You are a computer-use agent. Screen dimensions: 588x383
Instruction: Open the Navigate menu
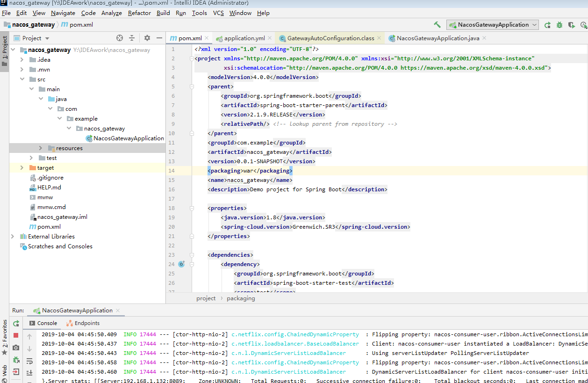(x=63, y=13)
